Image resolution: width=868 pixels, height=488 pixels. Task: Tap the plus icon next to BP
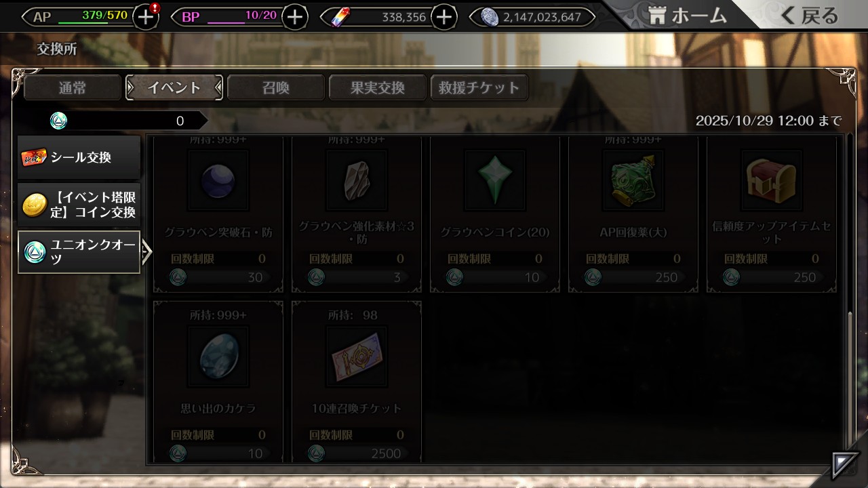(x=294, y=17)
